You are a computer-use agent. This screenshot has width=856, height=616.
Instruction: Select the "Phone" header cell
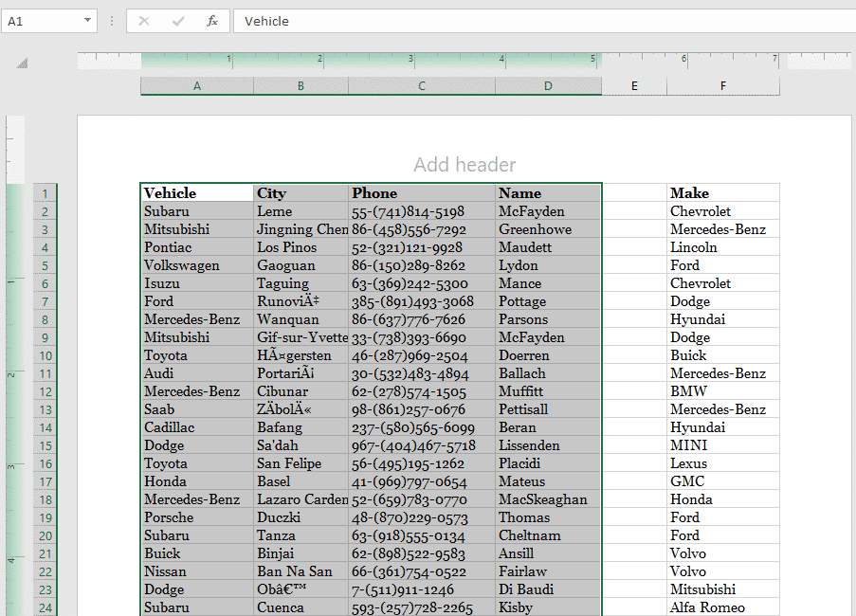(422, 193)
